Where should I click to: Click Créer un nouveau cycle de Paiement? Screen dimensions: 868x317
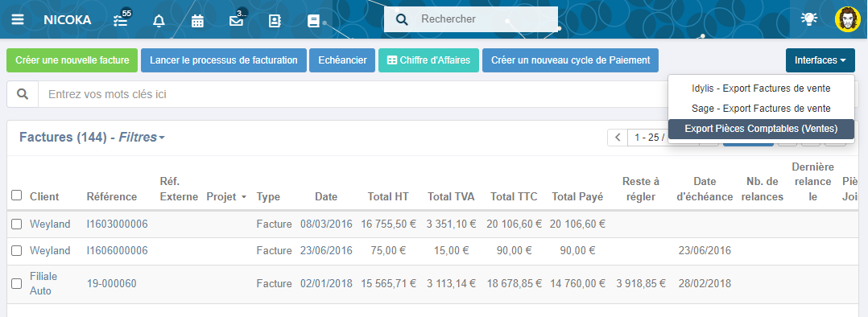[x=570, y=60]
